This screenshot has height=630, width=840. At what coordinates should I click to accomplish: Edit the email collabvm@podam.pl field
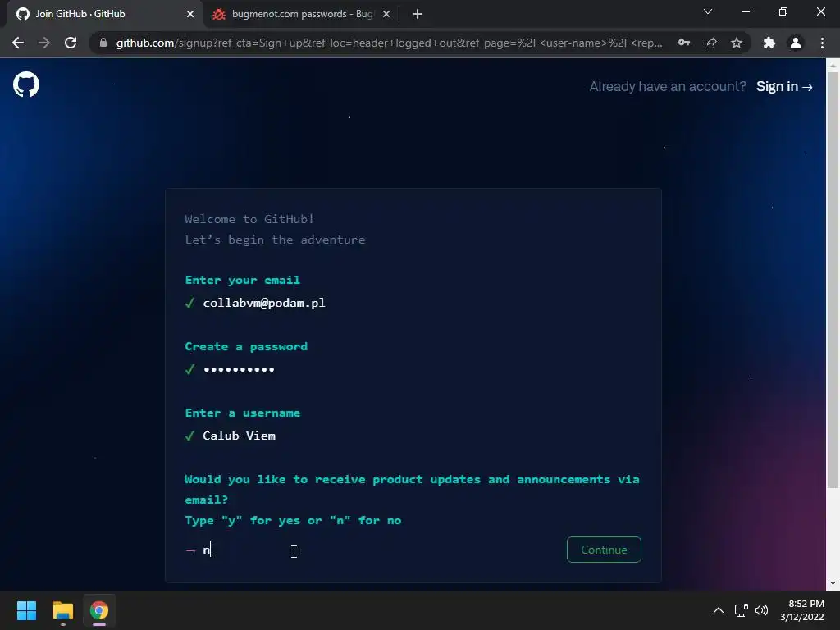click(264, 303)
